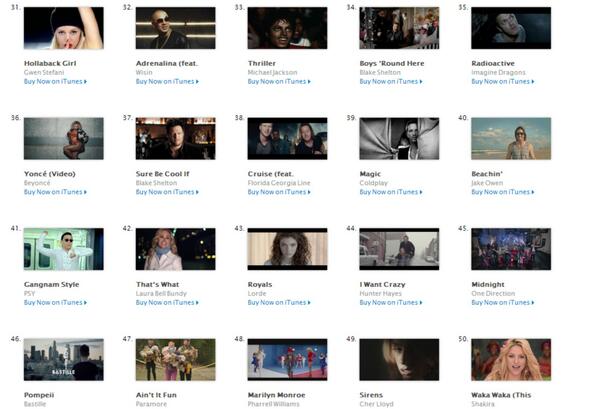Click the Thriller song title
This screenshot has height=409, width=600.
(262, 64)
